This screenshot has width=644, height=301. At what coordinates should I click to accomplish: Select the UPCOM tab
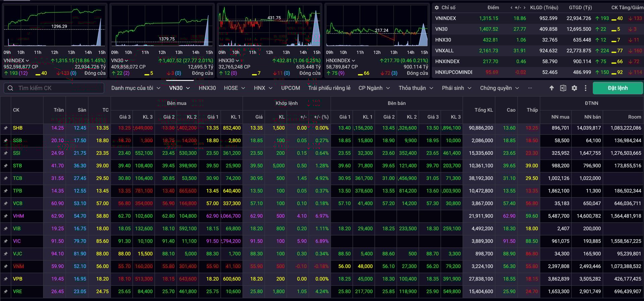tap(290, 88)
